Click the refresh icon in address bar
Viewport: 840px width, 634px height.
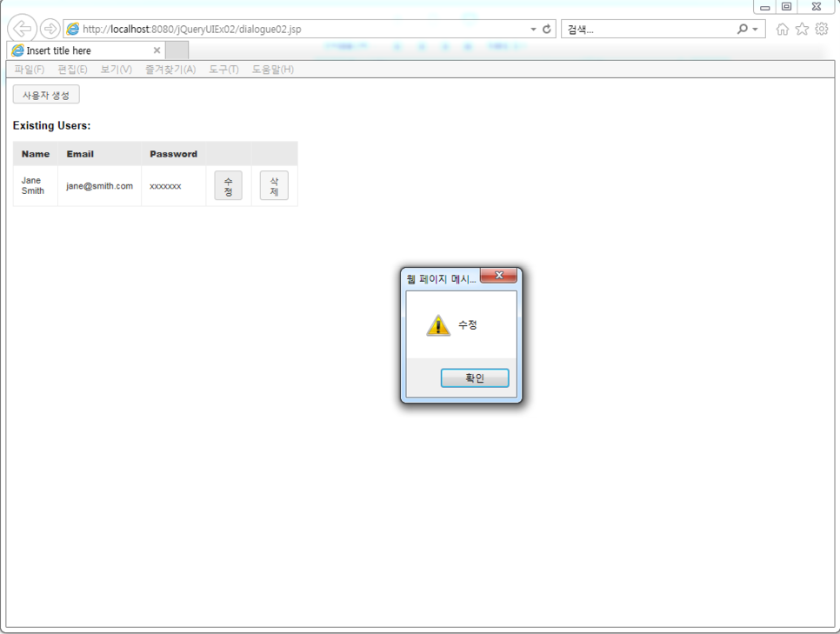point(546,29)
